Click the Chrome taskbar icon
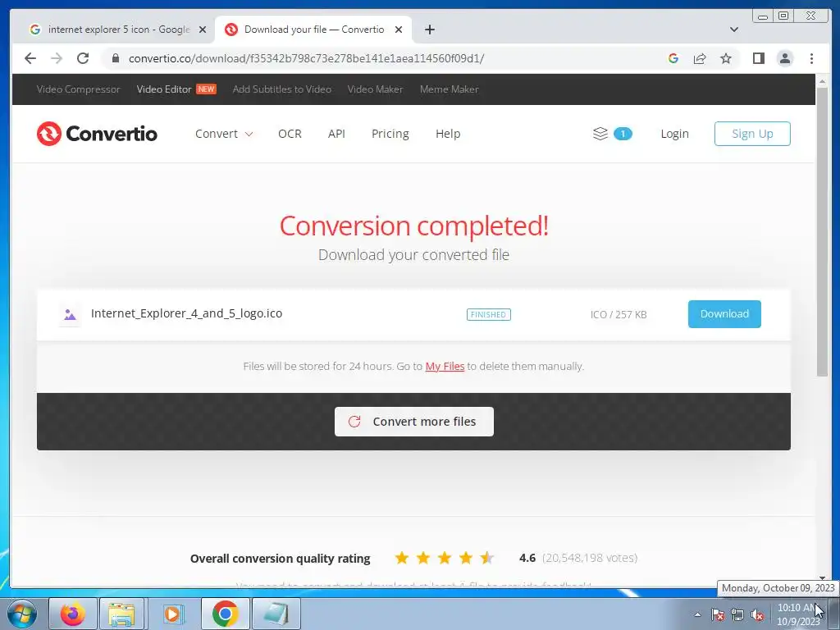Image resolution: width=840 pixels, height=630 pixels. tap(225, 614)
